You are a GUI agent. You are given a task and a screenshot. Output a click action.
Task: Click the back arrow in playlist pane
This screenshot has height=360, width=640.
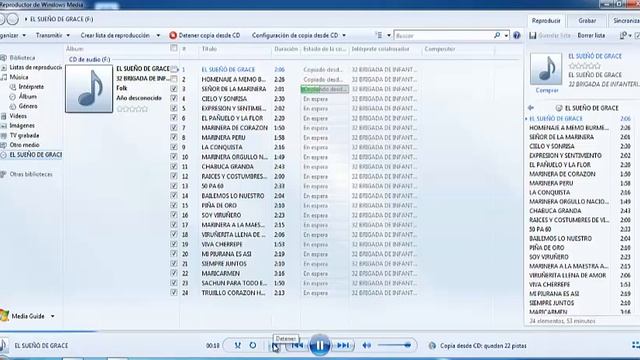[531, 108]
